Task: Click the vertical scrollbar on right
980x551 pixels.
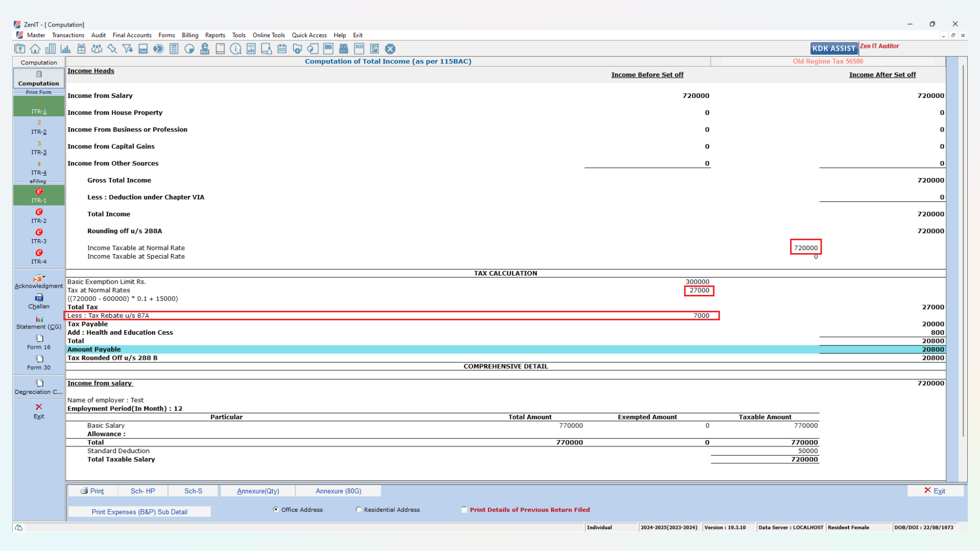Action: (963, 250)
